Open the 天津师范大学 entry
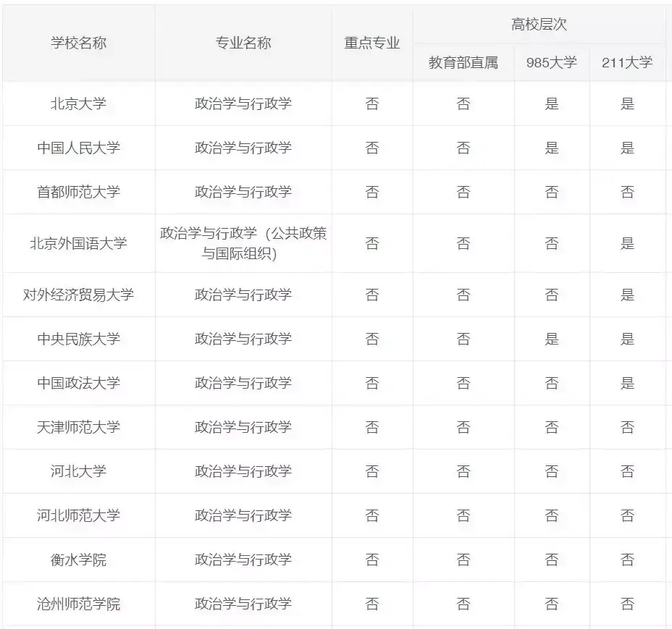 (78, 427)
